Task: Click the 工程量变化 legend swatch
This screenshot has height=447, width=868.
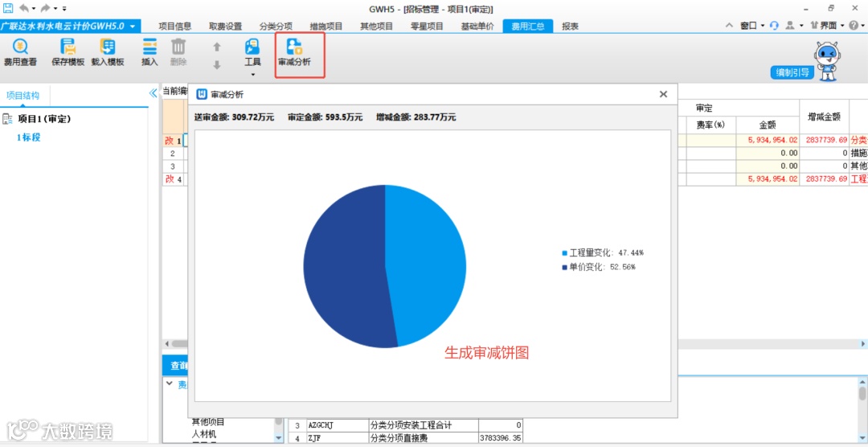Action: (565, 252)
